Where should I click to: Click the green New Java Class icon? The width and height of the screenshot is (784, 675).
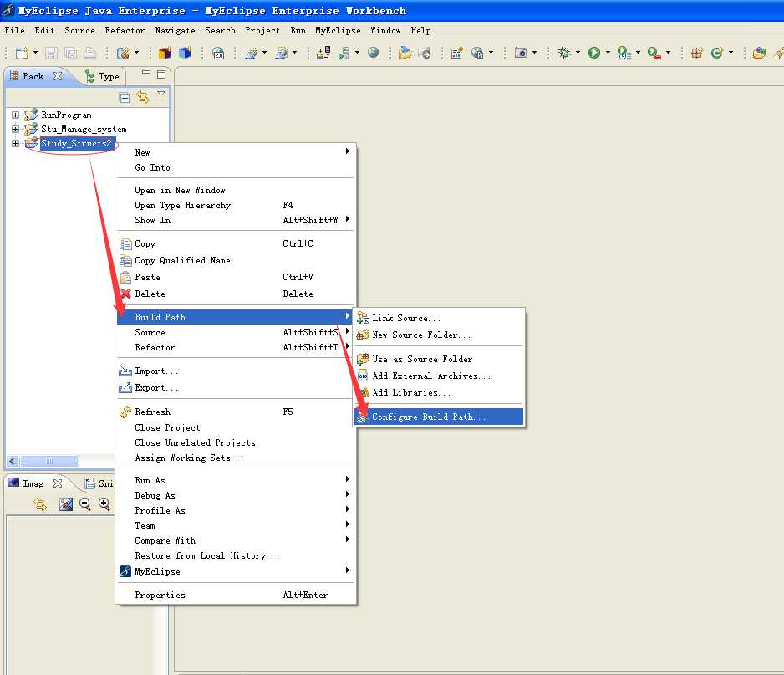click(x=717, y=53)
